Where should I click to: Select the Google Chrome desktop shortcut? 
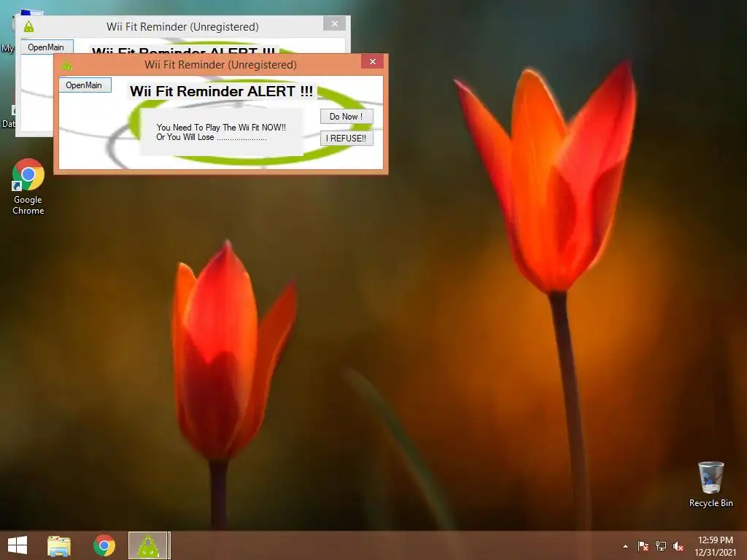[x=28, y=187]
